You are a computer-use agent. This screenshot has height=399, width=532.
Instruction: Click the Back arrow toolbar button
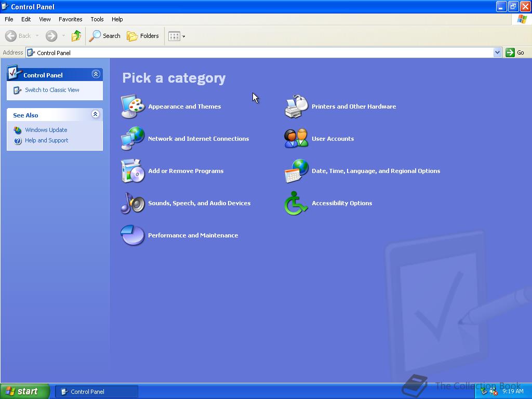click(x=18, y=36)
